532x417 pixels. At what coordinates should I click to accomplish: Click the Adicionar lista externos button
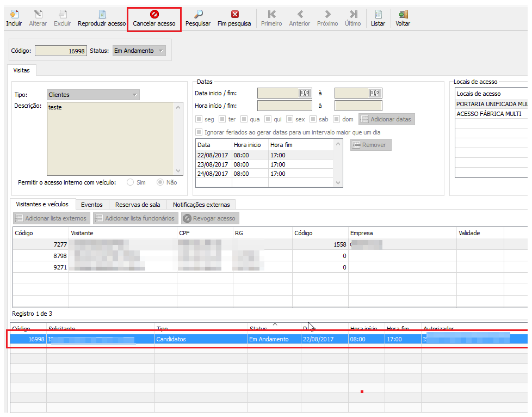(x=51, y=218)
